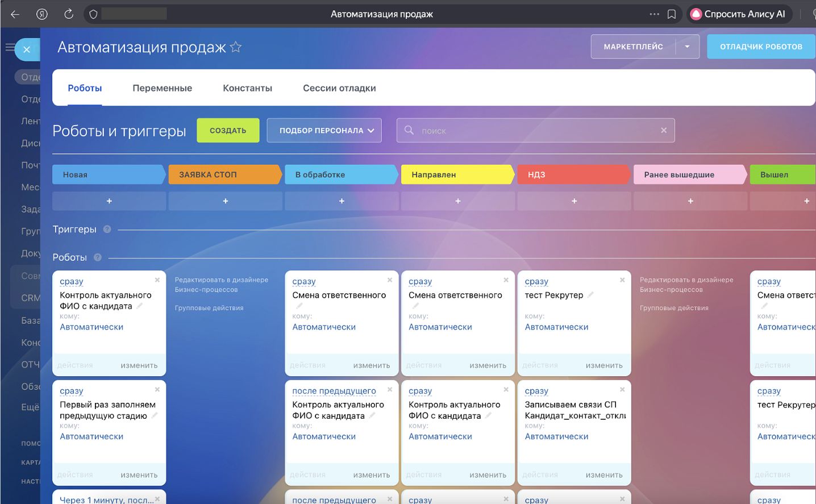Image resolution: width=816 pixels, height=504 pixels.
Task: Open 'Редактировать в дизайнере' link under ЗАЯВКА СТОП
Action: pos(221,285)
